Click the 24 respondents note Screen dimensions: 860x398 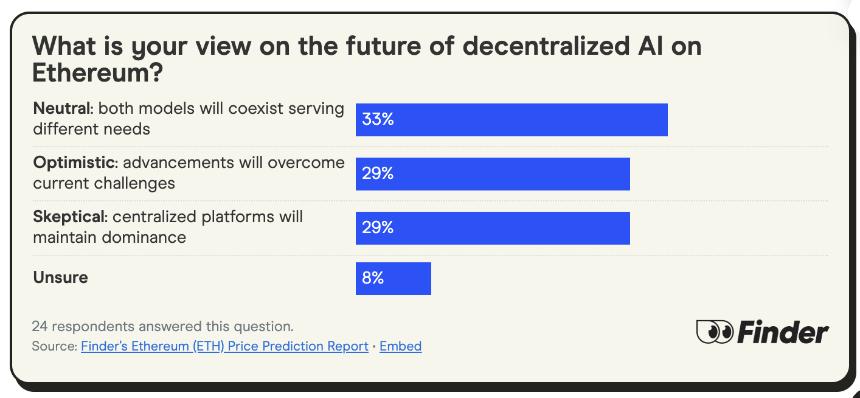pyautogui.click(x=162, y=327)
